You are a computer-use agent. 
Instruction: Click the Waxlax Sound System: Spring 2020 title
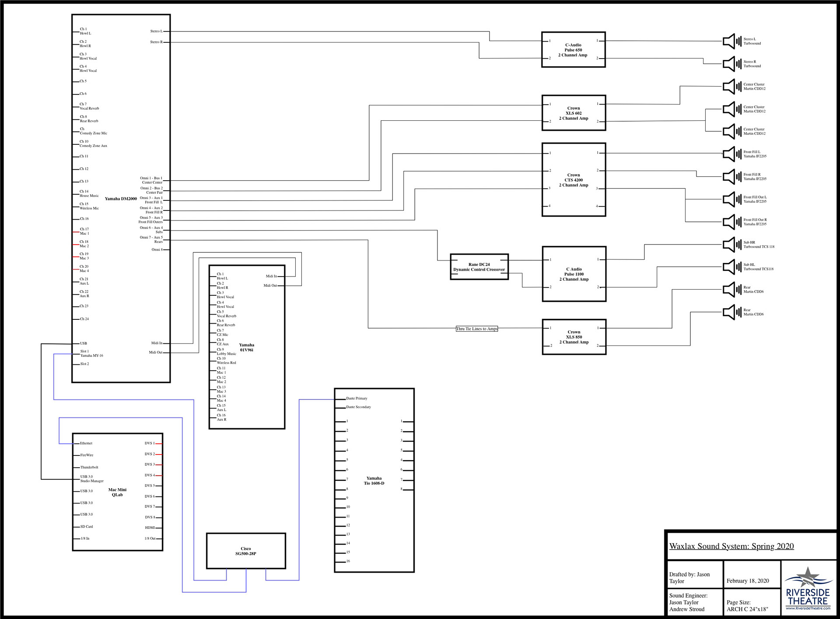click(x=731, y=546)
